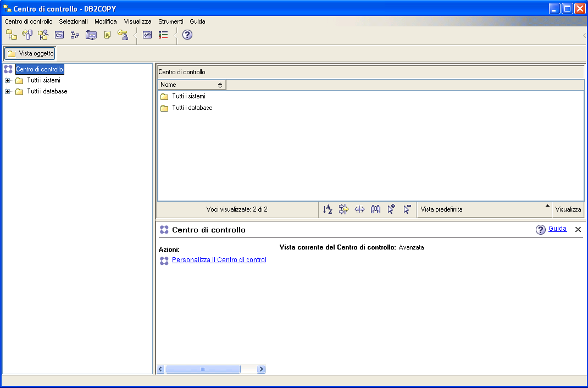Image resolution: width=588 pixels, height=388 pixels.
Task: Click Personalizza il Centro di control link
Action: click(x=219, y=260)
